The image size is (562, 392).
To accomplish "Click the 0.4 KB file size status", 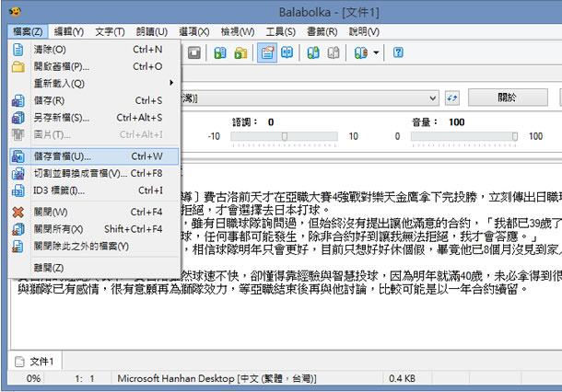I will (402, 378).
